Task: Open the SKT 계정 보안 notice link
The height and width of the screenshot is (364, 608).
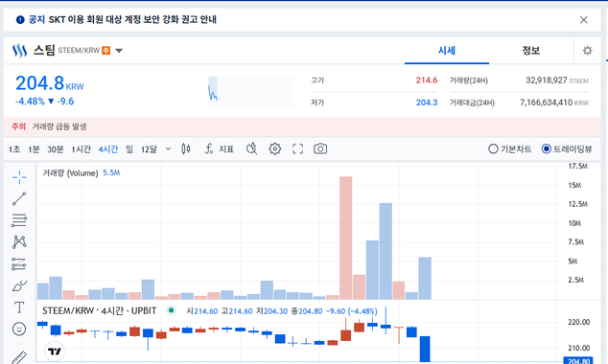Action: 132,20
